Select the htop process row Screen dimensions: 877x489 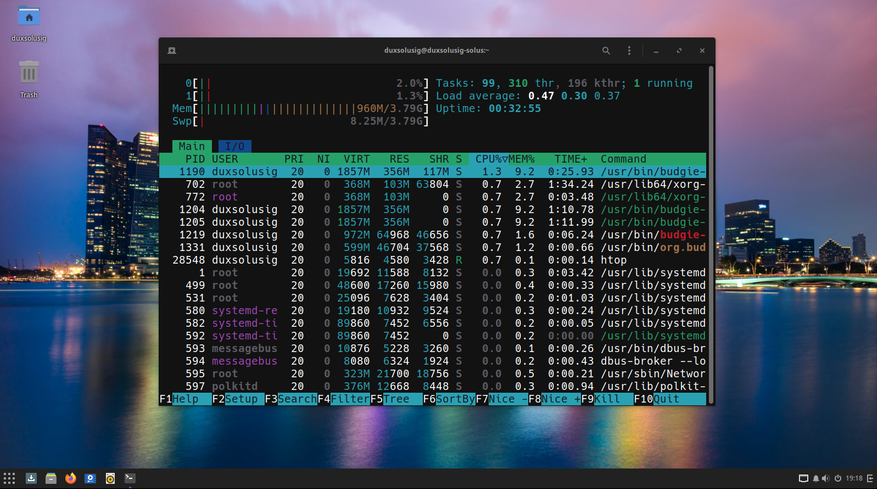pos(432,260)
